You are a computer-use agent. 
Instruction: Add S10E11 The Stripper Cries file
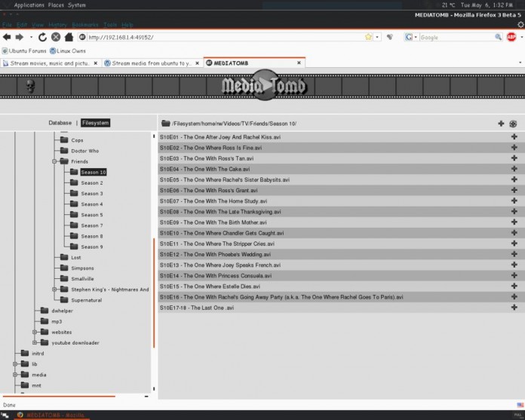514,244
